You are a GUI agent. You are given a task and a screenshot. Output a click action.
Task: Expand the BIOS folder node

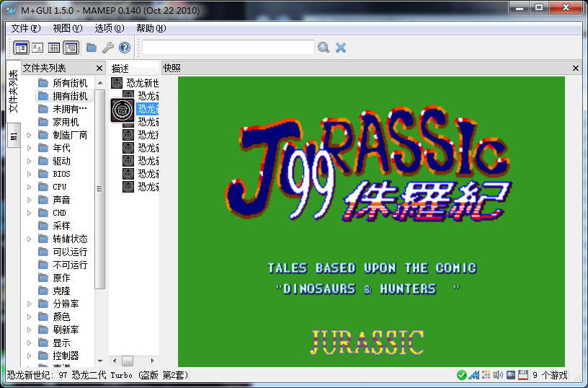[x=30, y=174]
